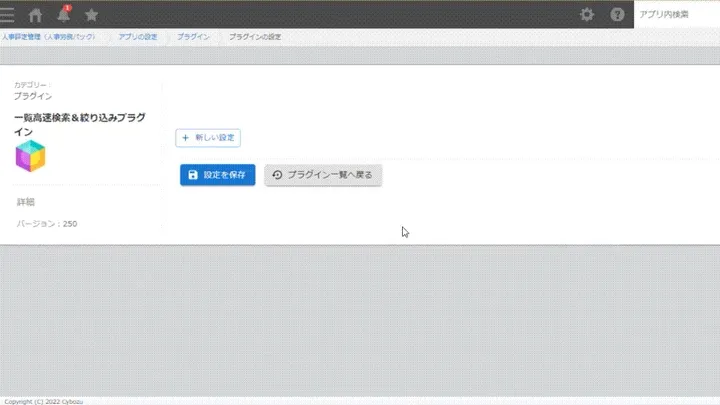Click the 設定を保存 save button
The width and height of the screenshot is (720, 405).
[218, 175]
